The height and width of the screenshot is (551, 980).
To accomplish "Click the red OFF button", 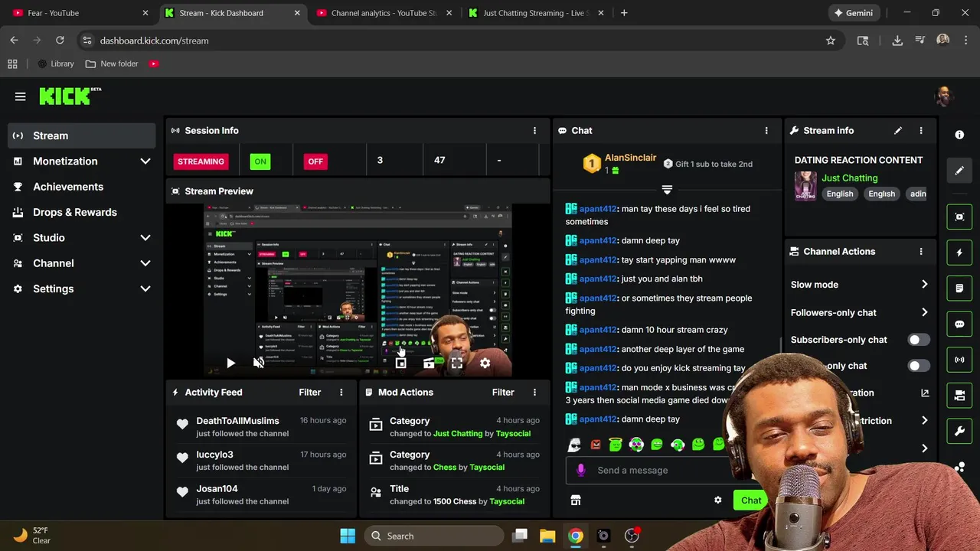I will click(315, 161).
